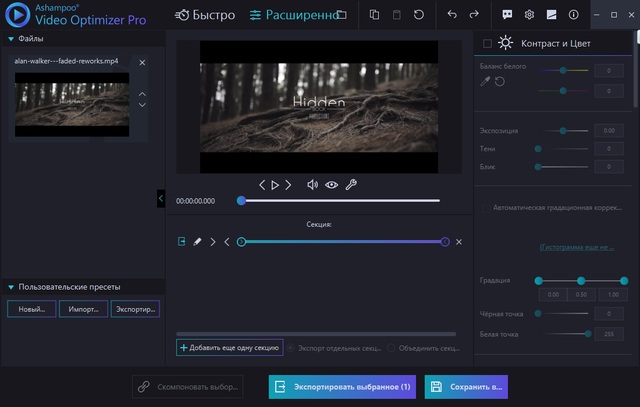
Task: Click the info icon in the title bar
Action: [x=573, y=15]
